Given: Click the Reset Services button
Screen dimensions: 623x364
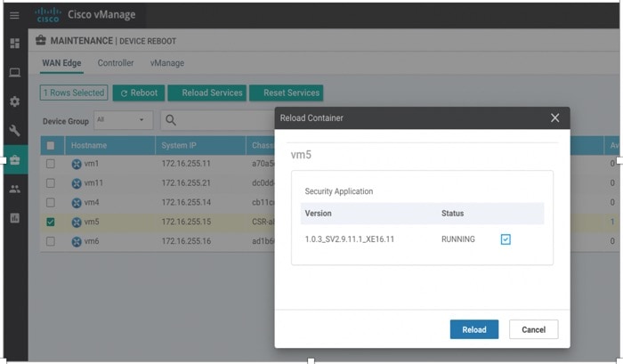Looking at the screenshot, I should coord(286,93).
